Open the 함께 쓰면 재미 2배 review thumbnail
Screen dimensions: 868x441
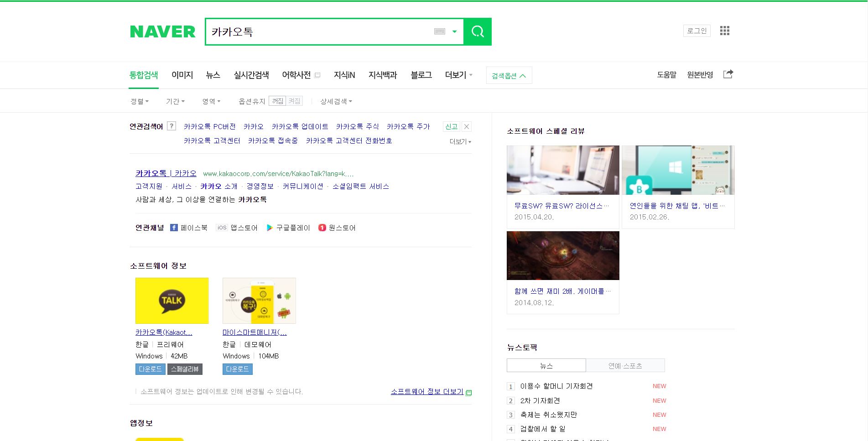563,255
